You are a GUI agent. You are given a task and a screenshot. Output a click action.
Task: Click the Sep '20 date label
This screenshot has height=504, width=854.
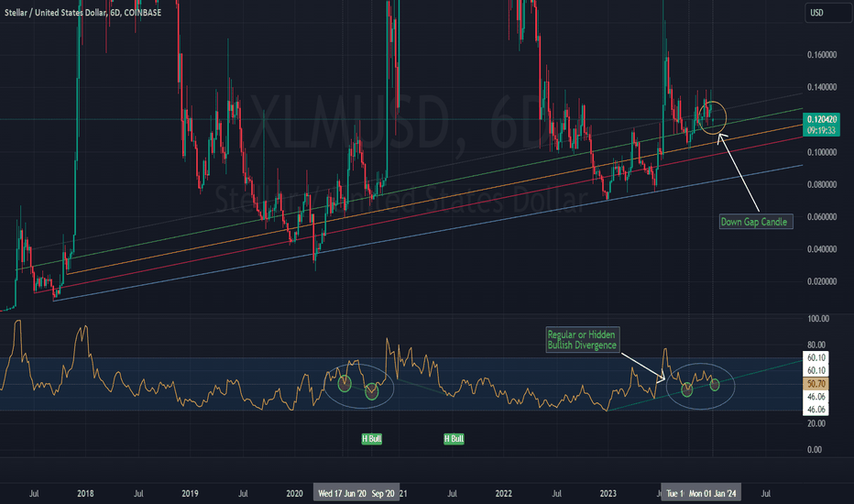click(x=383, y=494)
